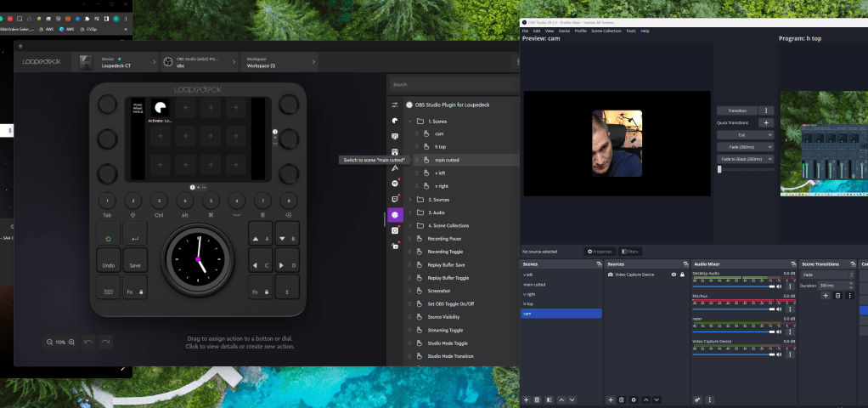Remove transition with Scene Transitions trash icon
This screenshot has height=408, width=868.
[x=837, y=296]
